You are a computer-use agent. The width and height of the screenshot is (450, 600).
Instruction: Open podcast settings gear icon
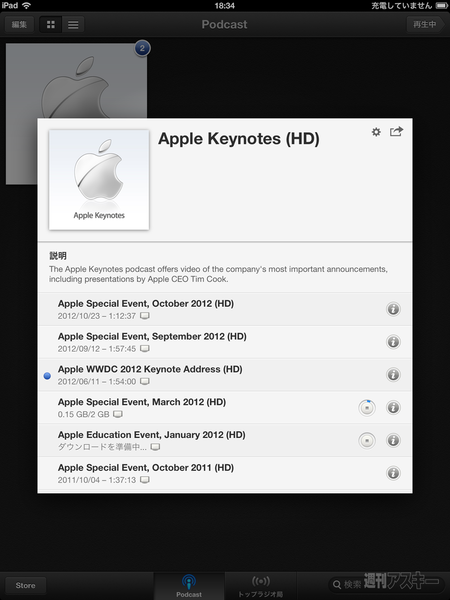pyautogui.click(x=376, y=132)
